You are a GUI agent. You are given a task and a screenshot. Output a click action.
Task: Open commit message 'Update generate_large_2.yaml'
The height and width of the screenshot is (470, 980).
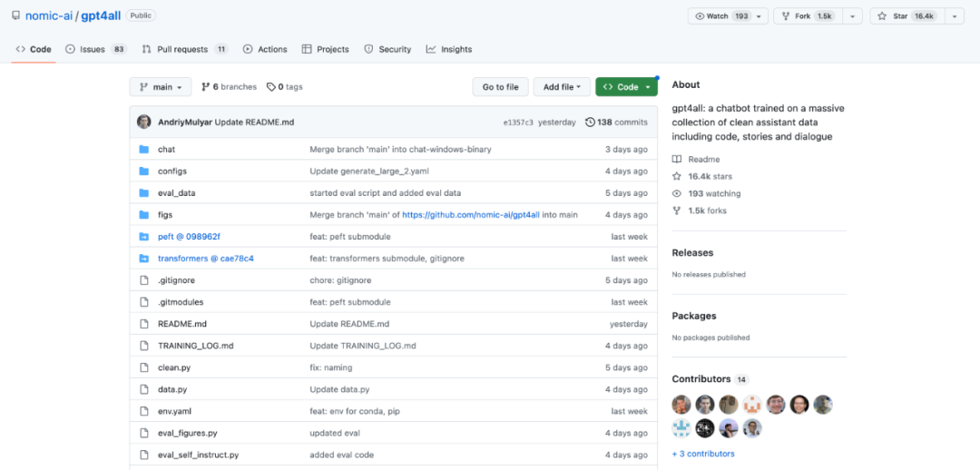369,171
